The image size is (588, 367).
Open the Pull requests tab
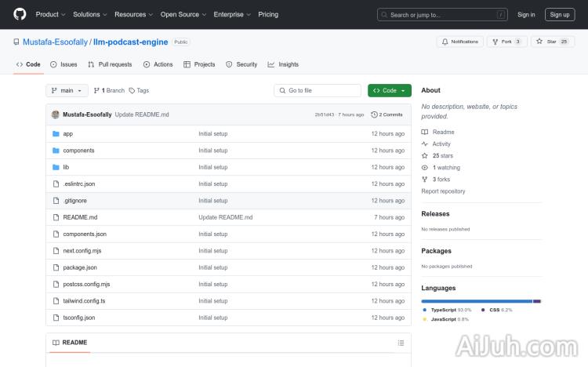coord(110,64)
